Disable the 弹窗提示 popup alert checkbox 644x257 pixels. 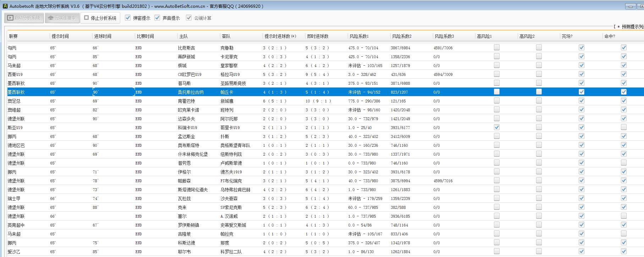pos(128,18)
